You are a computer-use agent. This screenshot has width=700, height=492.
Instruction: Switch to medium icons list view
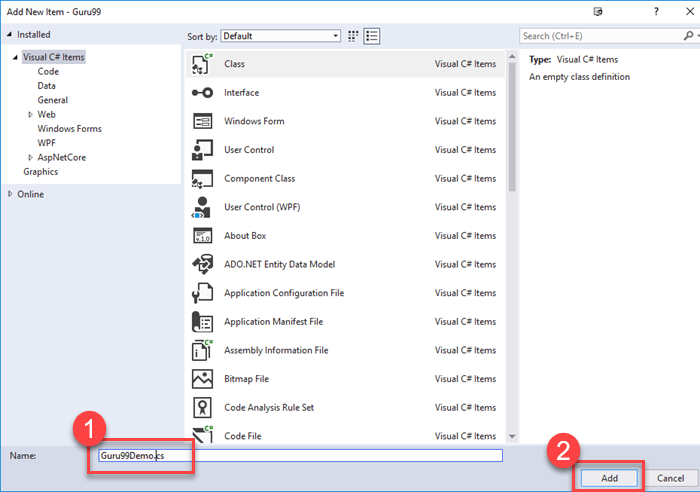372,36
